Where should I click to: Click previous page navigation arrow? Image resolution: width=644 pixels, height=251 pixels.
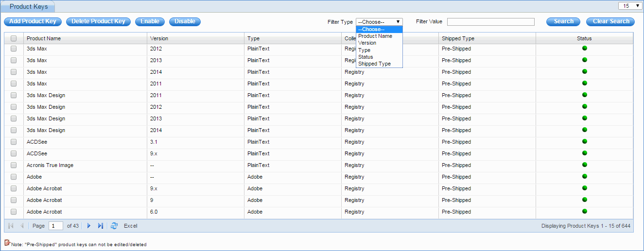22,226
